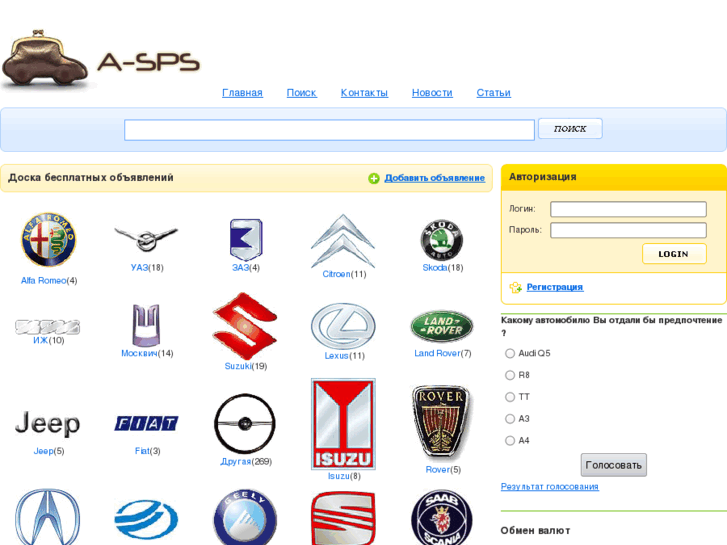The width and height of the screenshot is (727, 545).
Task: Open the Другая(269) text link
Action: coord(246,462)
